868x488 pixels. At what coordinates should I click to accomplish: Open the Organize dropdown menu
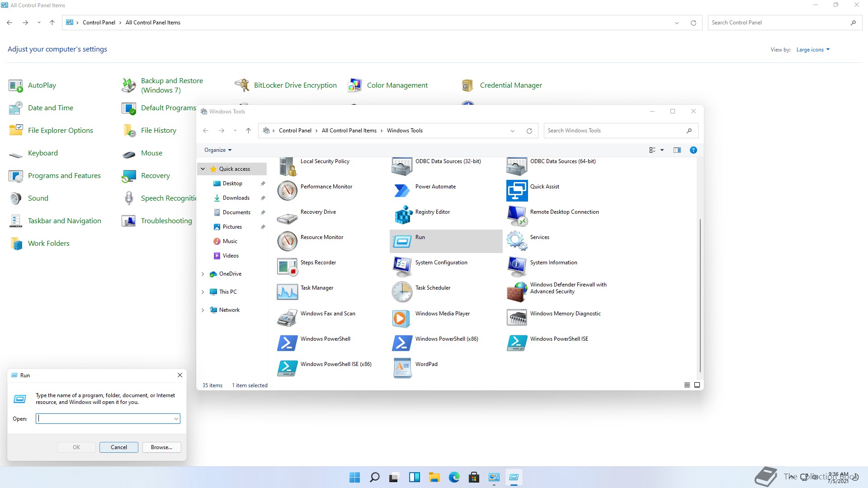click(217, 150)
